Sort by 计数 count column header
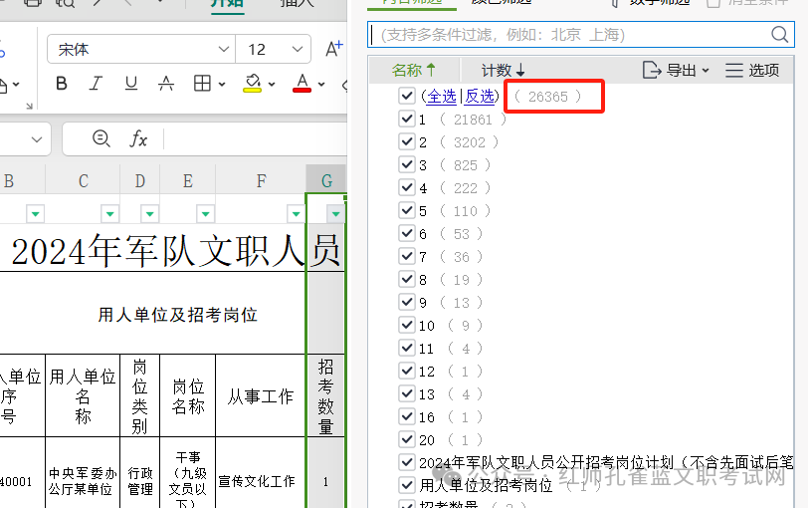812x508 pixels. [x=503, y=70]
